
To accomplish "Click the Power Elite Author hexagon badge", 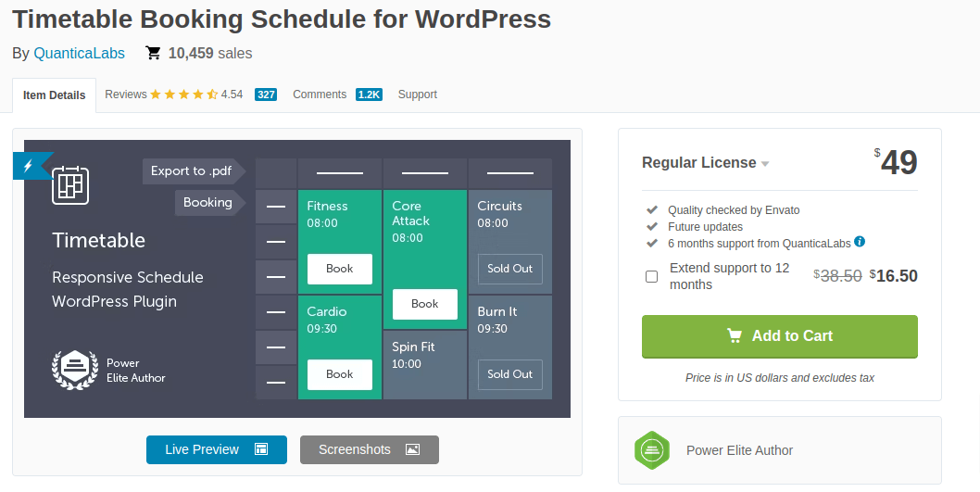I will [652, 450].
